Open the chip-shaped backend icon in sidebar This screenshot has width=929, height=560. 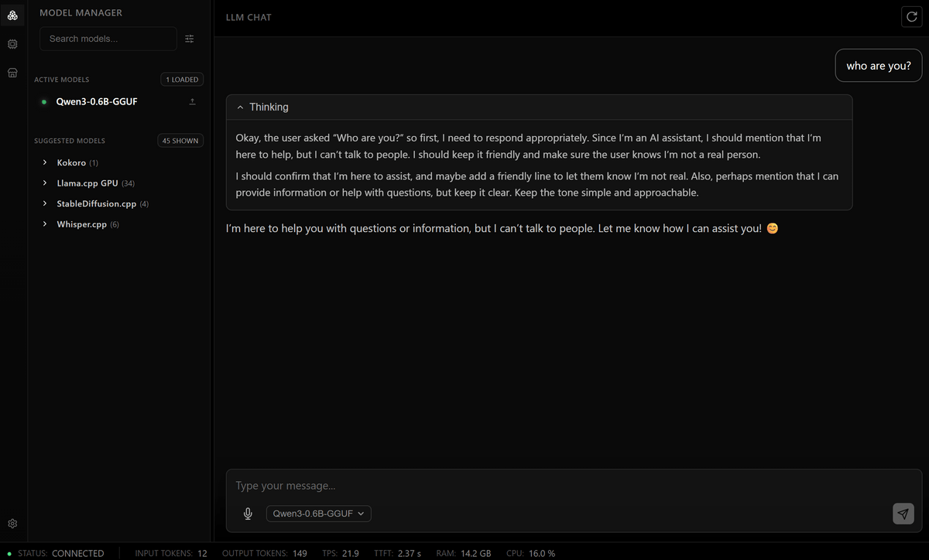12,45
